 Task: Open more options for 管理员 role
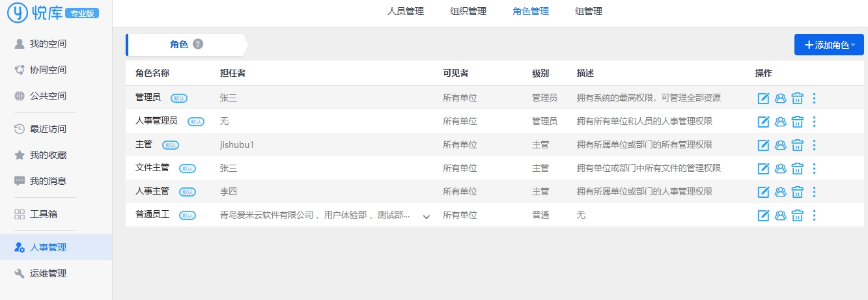point(814,98)
